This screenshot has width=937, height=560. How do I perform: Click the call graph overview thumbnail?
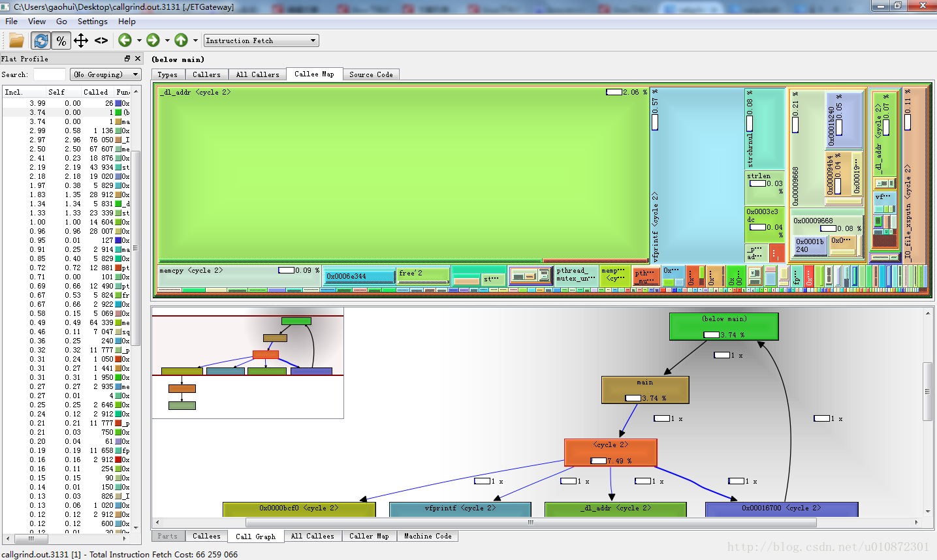click(248, 363)
